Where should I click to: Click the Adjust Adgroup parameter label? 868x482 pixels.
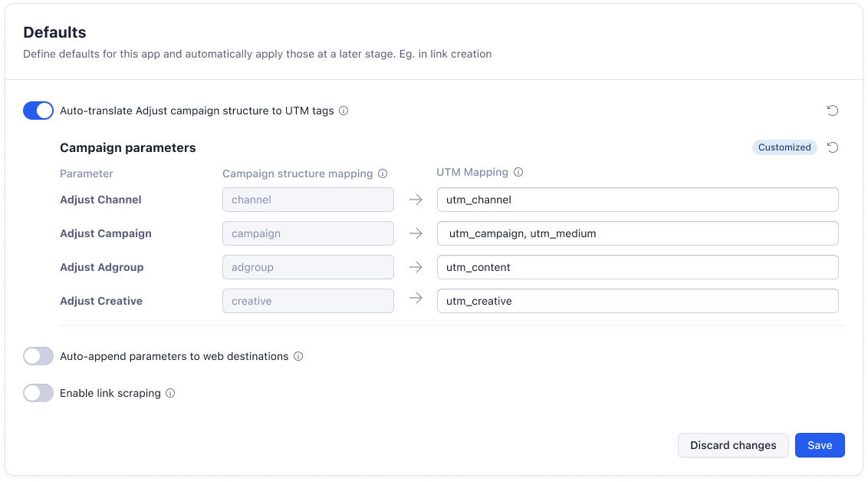pos(102,267)
